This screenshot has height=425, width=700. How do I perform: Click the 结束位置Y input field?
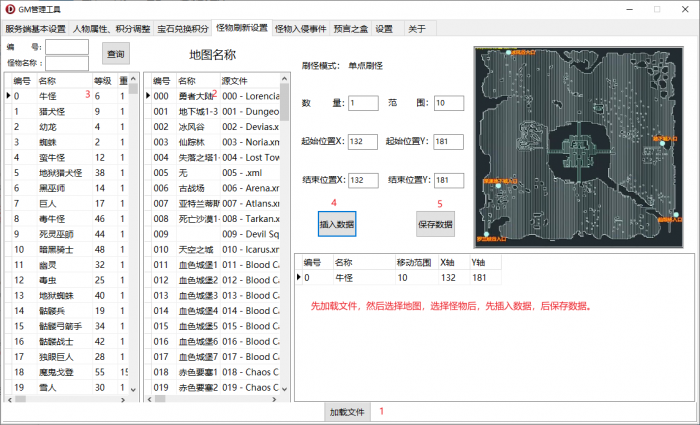pos(448,180)
